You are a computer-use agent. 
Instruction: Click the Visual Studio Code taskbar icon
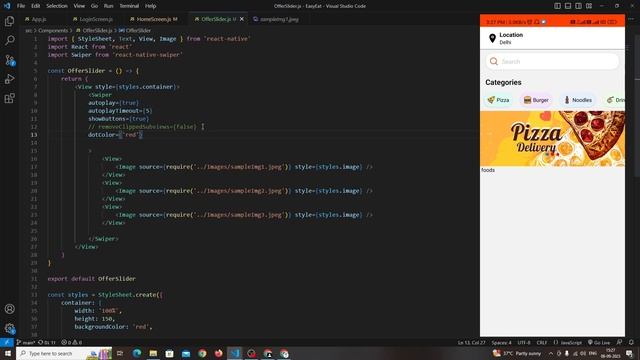coord(235,353)
